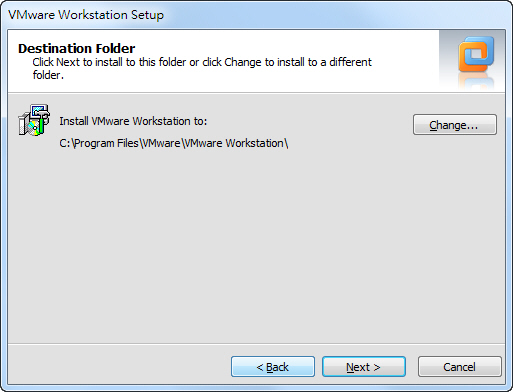Click the "Install VMware Workstation to:" label
513x392 pixels.
tap(133, 121)
